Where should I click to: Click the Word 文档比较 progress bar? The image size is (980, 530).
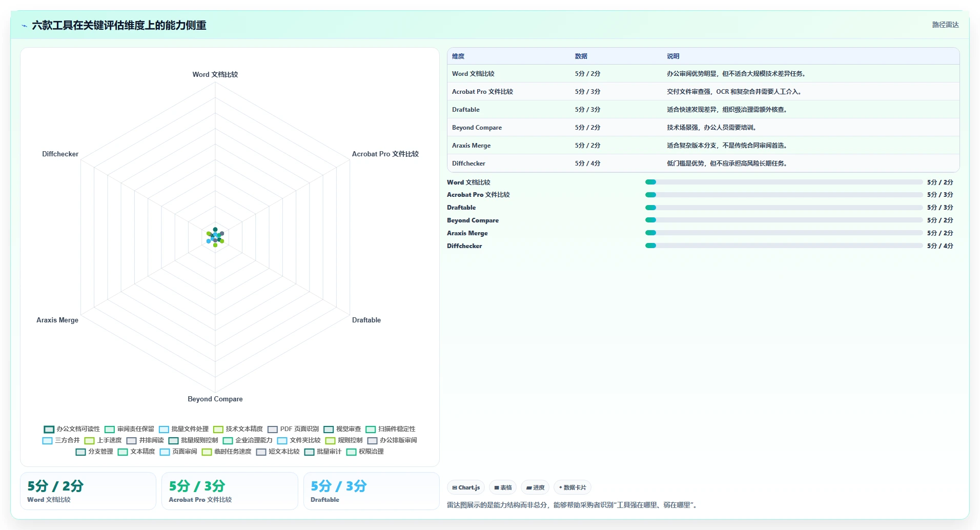pyautogui.click(x=784, y=182)
